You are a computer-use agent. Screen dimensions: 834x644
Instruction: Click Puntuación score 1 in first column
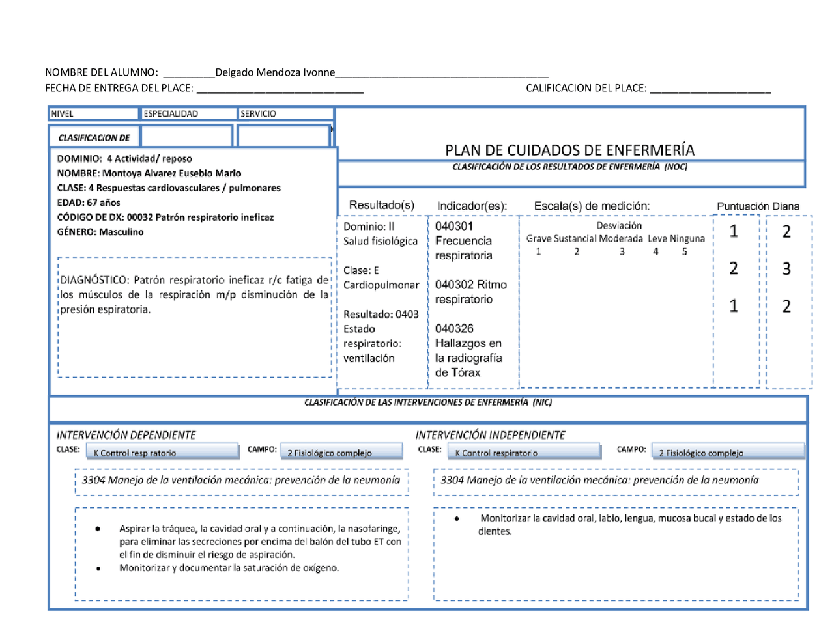pyautogui.click(x=734, y=231)
